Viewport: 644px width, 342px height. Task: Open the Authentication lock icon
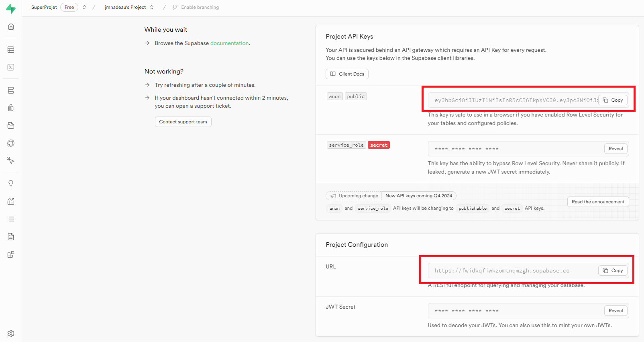(11, 108)
